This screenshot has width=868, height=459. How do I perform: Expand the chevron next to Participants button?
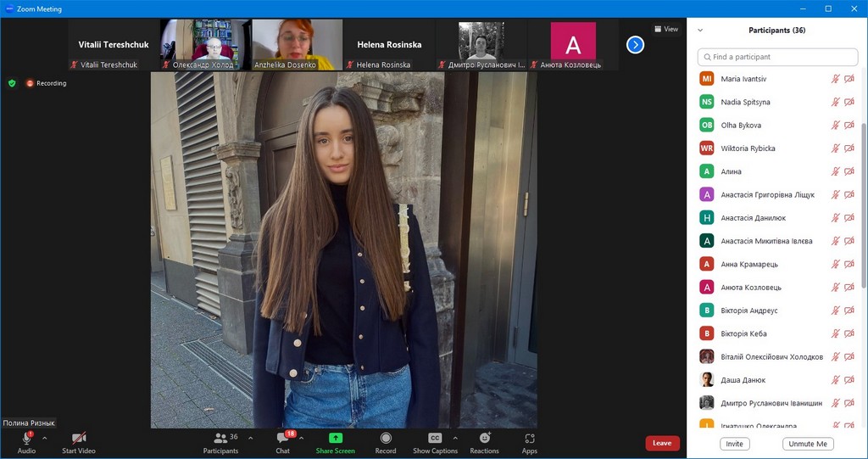pyautogui.click(x=250, y=438)
